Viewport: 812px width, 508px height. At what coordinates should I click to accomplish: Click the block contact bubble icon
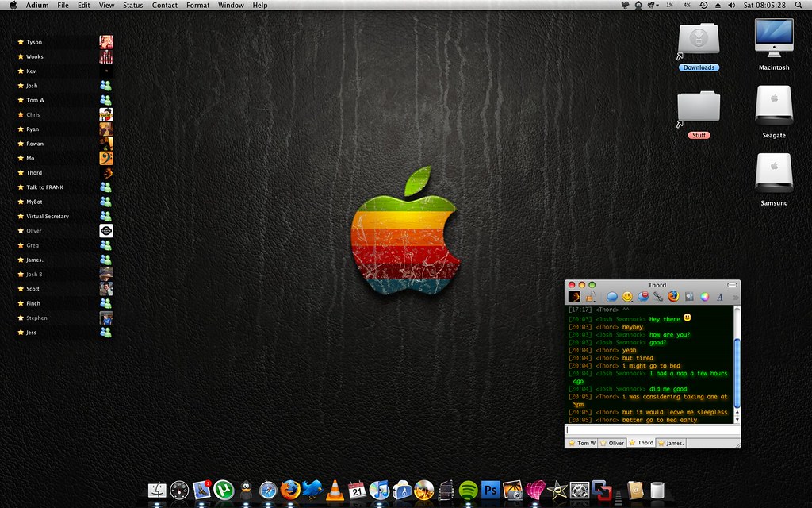pos(642,297)
